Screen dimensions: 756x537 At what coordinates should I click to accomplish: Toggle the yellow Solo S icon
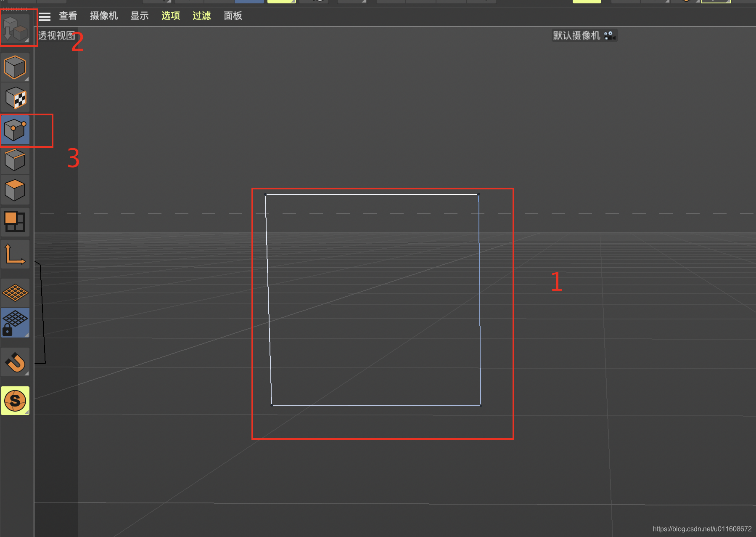[15, 401]
